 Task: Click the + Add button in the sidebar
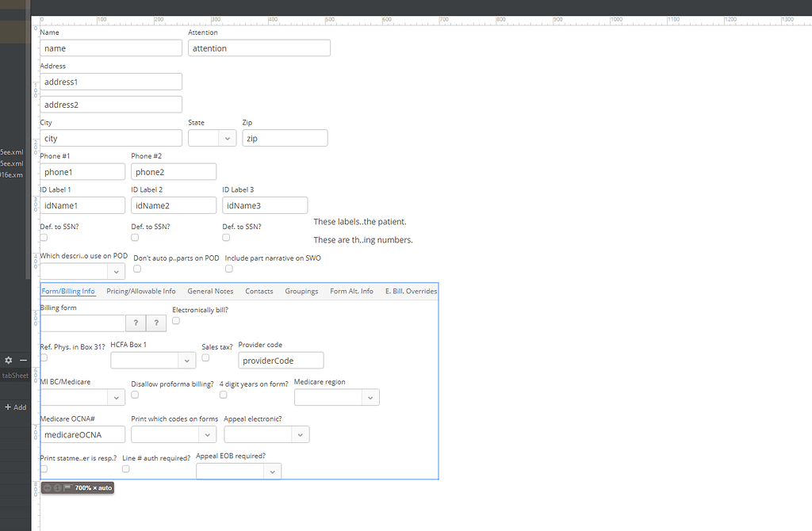point(14,407)
